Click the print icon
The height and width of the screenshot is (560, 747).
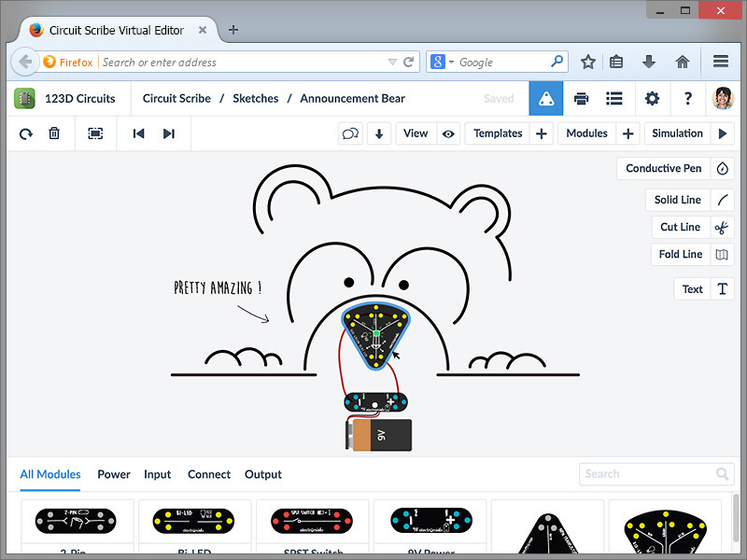point(581,99)
